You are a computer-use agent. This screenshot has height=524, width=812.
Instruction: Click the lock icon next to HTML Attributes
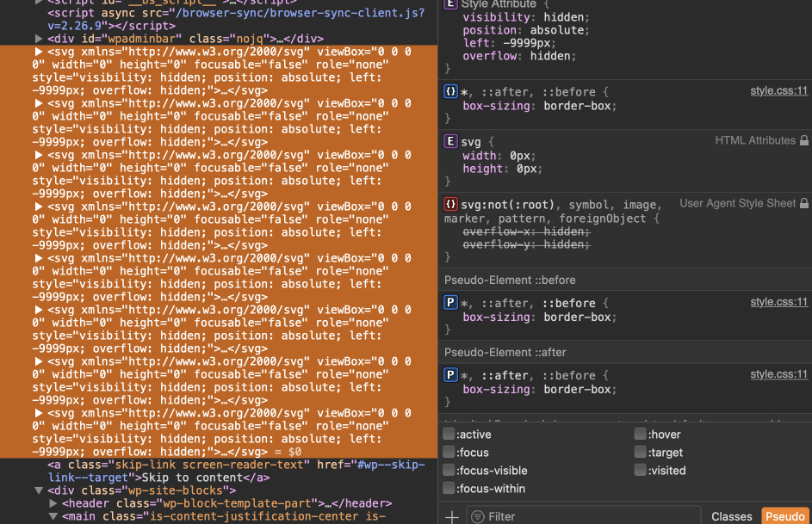pyautogui.click(x=803, y=140)
